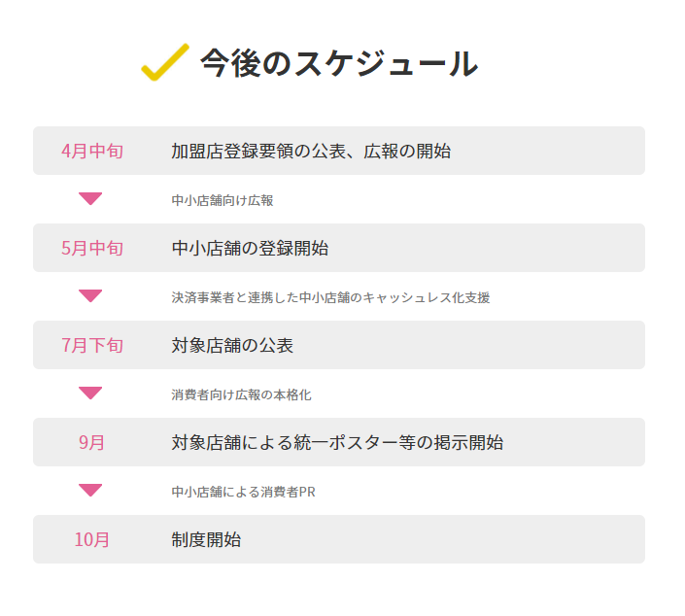The width and height of the screenshot is (685, 616).
Task: Click the 今後のスケジュール heading
Action: (x=338, y=63)
